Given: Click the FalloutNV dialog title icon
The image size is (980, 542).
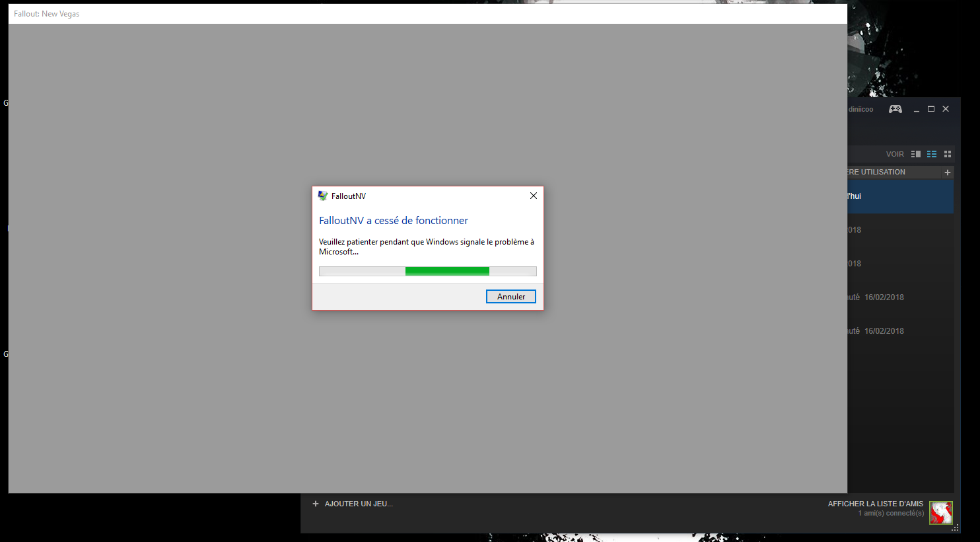Looking at the screenshot, I should coord(323,196).
